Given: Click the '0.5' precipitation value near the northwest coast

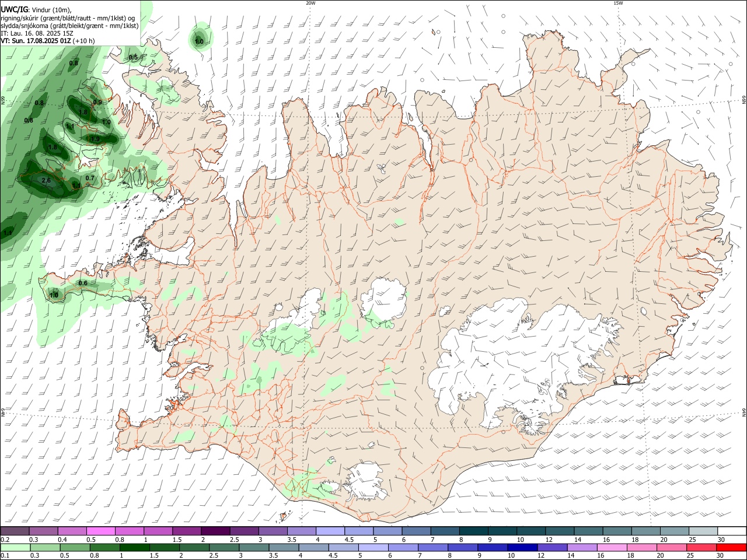Looking at the screenshot, I should (133, 57).
